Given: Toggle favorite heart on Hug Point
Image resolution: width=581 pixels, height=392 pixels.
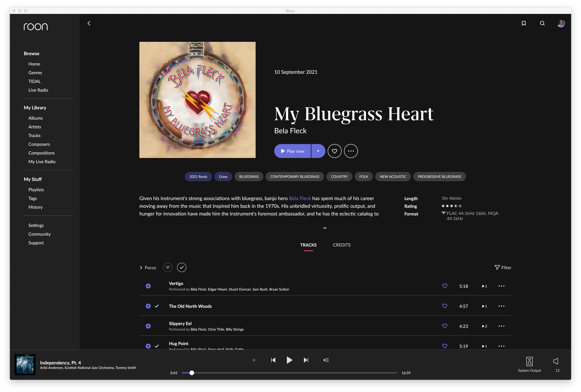Looking at the screenshot, I should tap(445, 346).
